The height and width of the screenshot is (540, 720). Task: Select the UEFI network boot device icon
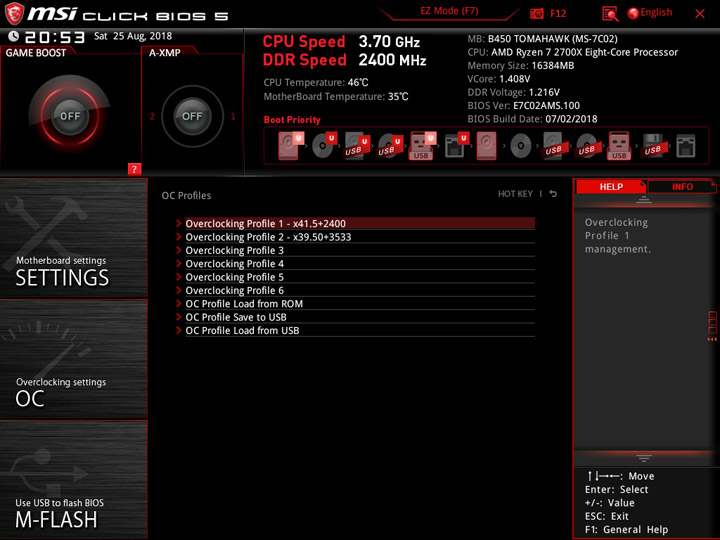pos(456,146)
